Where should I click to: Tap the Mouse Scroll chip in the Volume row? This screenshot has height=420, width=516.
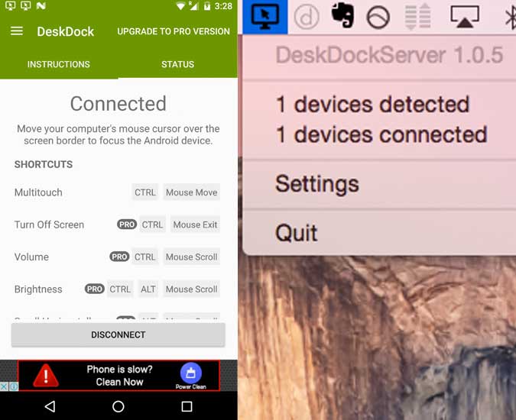pyautogui.click(x=192, y=257)
